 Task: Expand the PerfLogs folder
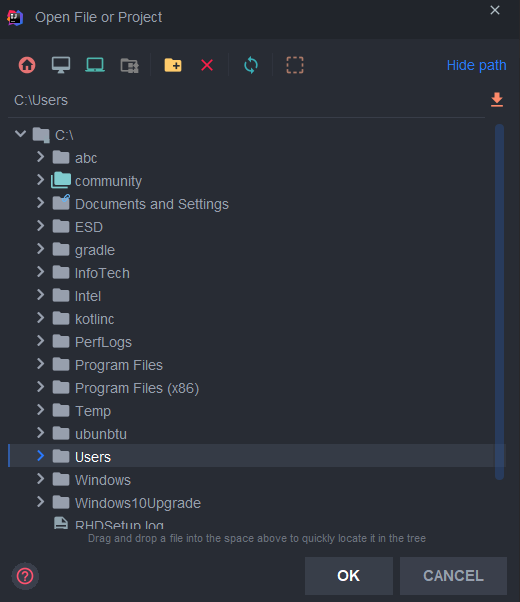(x=40, y=341)
